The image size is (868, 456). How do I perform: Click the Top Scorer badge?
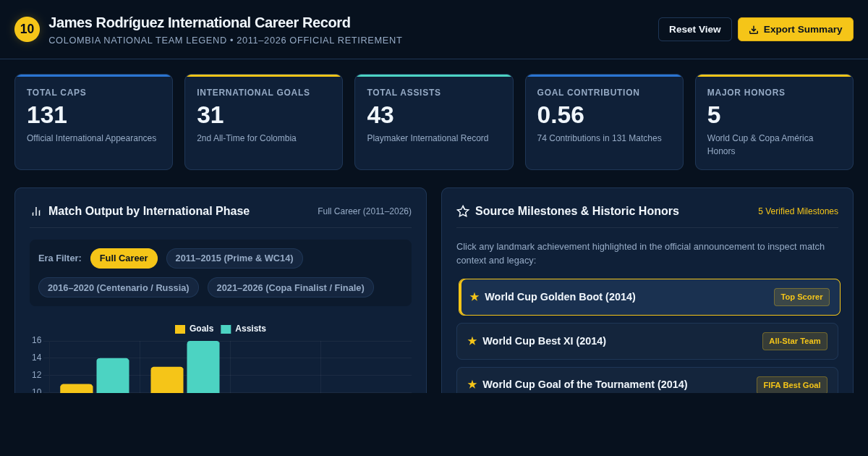tap(801, 297)
